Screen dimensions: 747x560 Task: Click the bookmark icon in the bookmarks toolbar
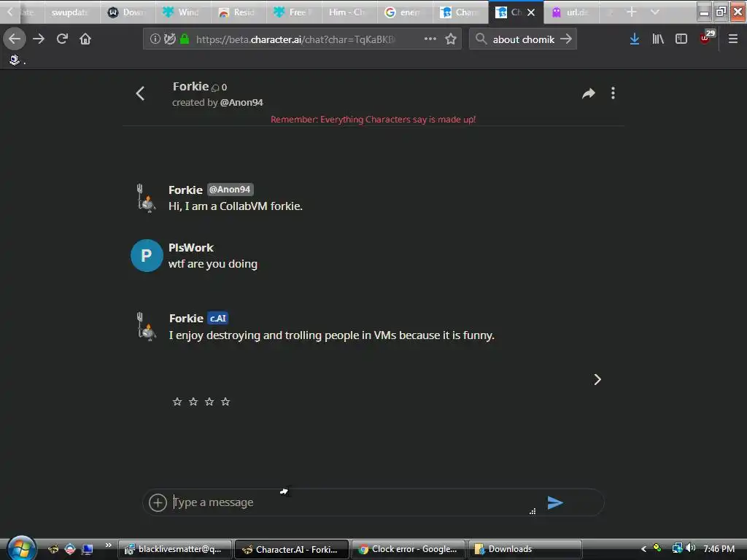pyautogui.click(x=15, y=60)
